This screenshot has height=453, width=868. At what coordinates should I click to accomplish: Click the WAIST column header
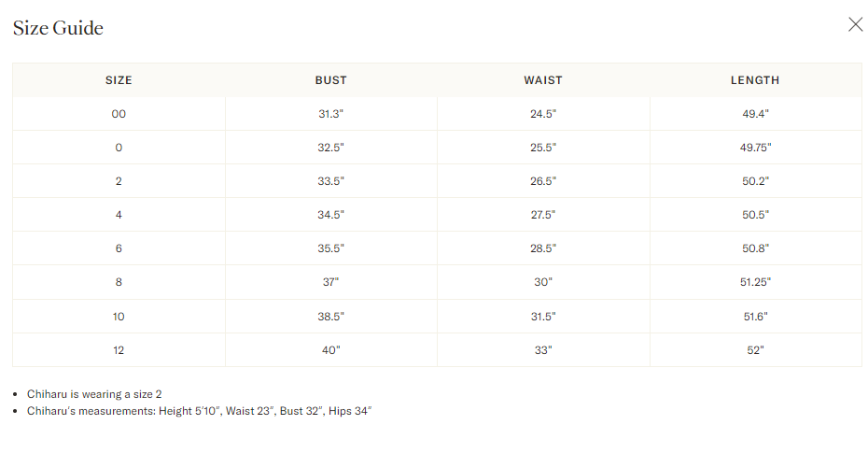(x=543, y=80)
